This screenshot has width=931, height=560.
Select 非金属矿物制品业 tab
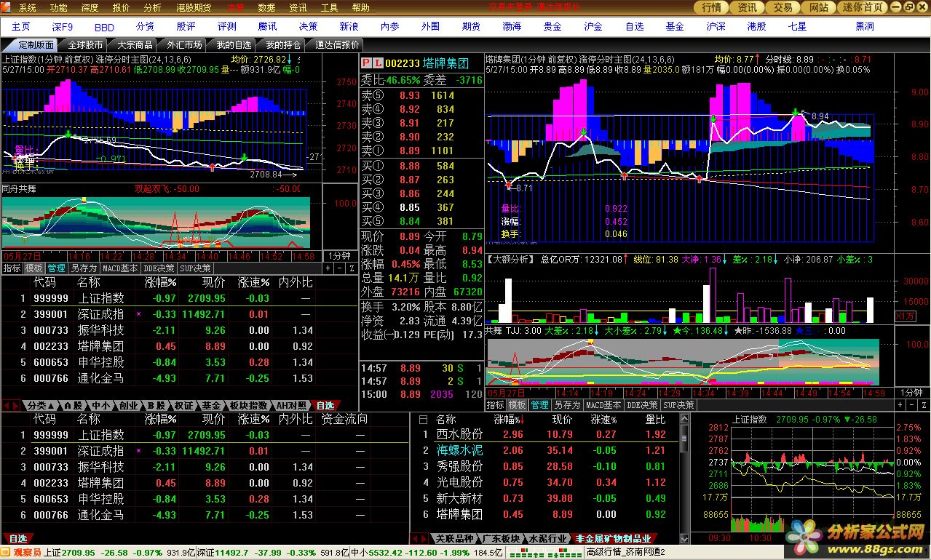(x=613, y=539)
